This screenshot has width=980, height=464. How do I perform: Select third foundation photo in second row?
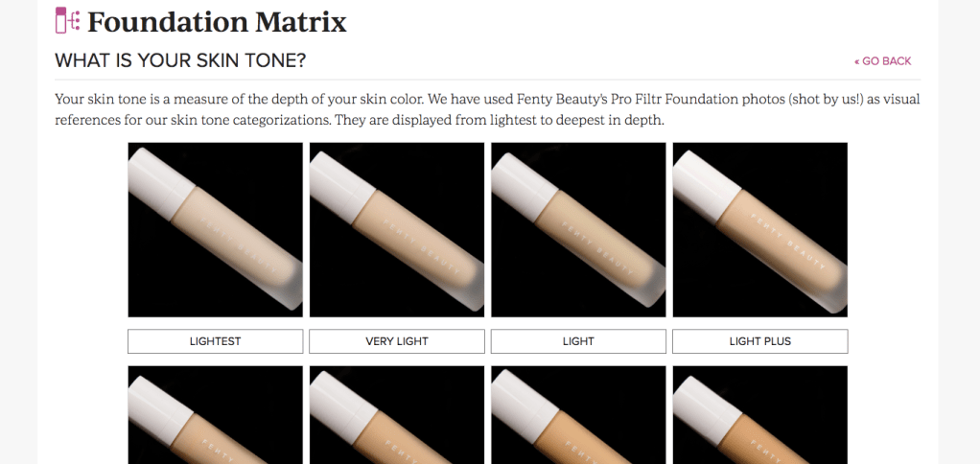point(578,415)
